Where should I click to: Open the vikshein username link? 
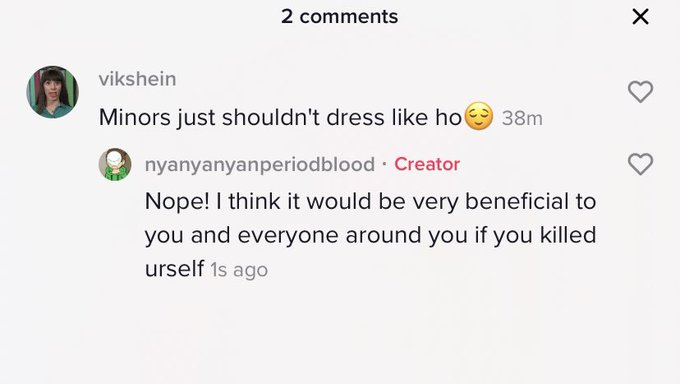pyautogui.click(x=137, y=79)
